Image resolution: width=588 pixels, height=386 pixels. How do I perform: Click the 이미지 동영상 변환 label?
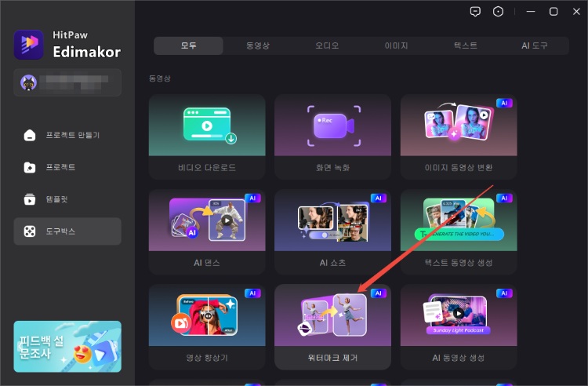tap(459, 168)
